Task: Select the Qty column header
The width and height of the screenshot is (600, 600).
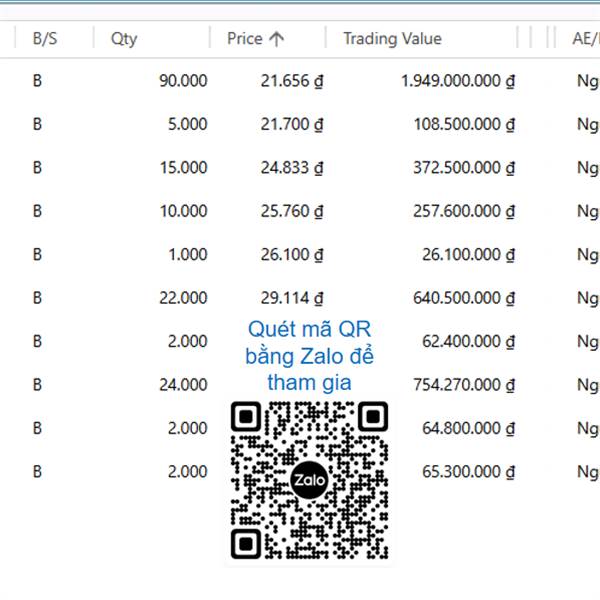Action: pyautogui.click(x=124, y=39)
